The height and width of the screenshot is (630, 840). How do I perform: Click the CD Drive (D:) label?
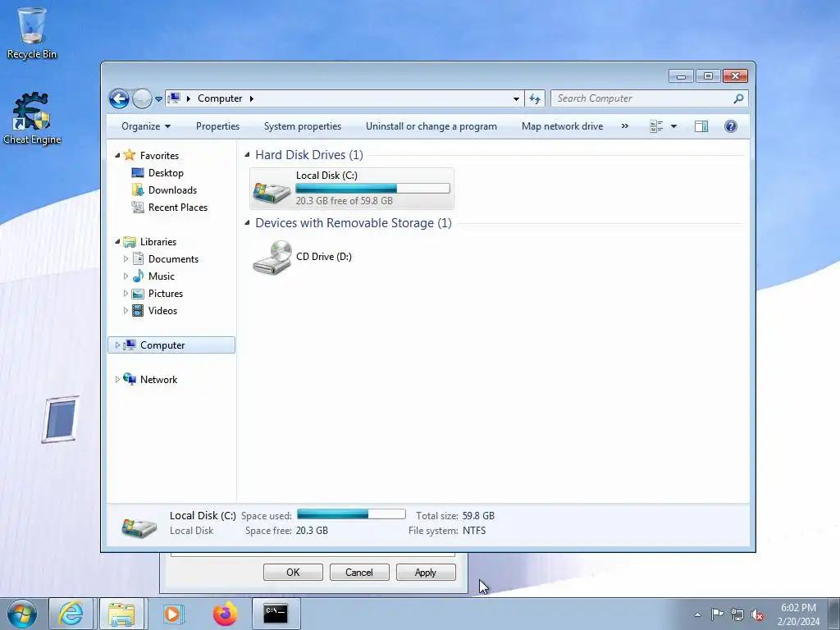(x=323, y=257)
